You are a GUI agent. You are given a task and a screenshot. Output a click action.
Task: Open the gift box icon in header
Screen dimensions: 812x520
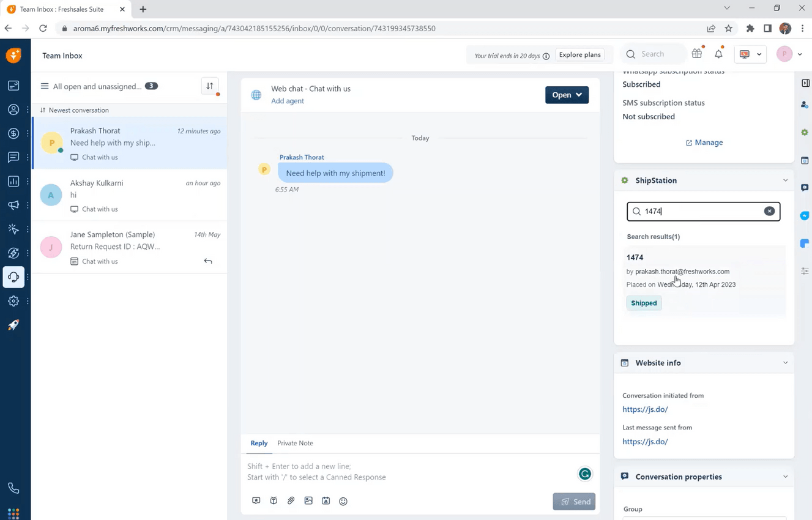coord(697,54)
